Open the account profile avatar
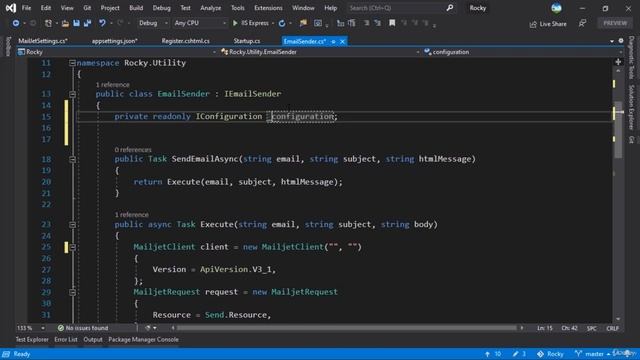The image size is (640, 360). click(556, 8)
